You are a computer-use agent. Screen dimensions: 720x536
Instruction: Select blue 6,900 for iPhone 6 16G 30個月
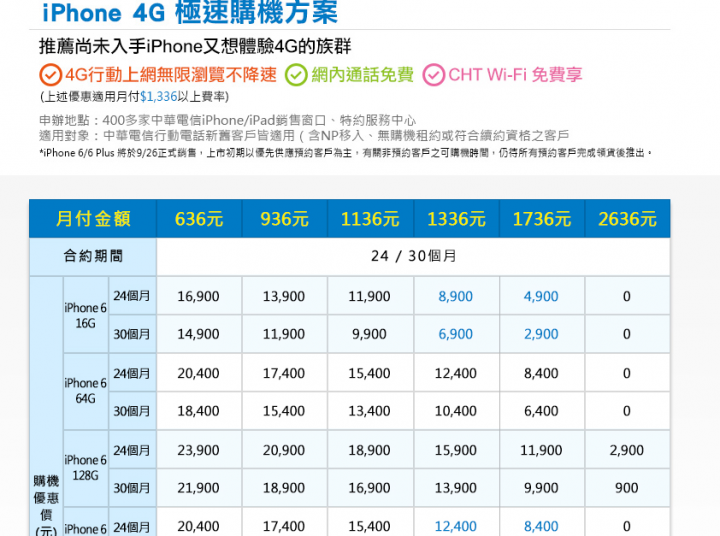pos(456,334)
